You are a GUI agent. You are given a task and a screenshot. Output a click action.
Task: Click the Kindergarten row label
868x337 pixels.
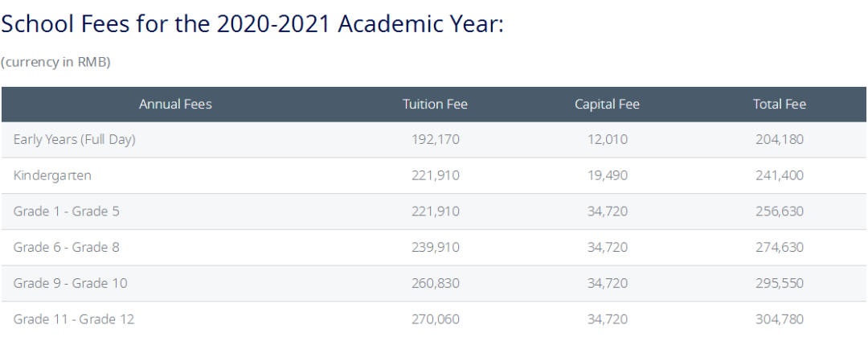[52, 175]
